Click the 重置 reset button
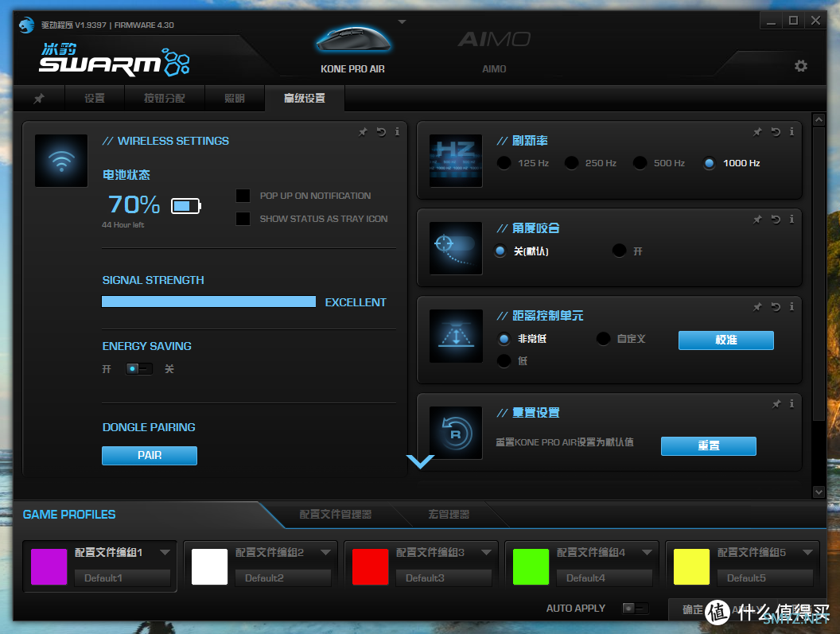Image resolution: width=840 pixels, height=634 pixels. (x=708, y=446)
